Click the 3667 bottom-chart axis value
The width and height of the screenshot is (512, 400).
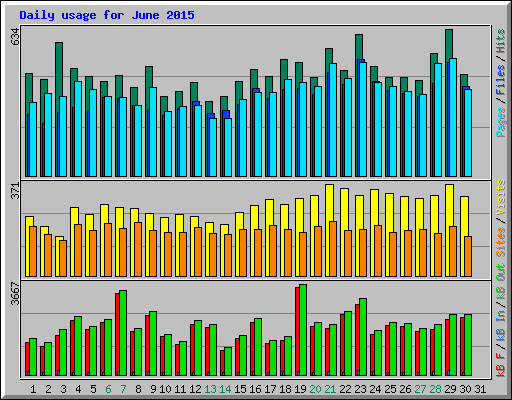[x=16, y=293]
